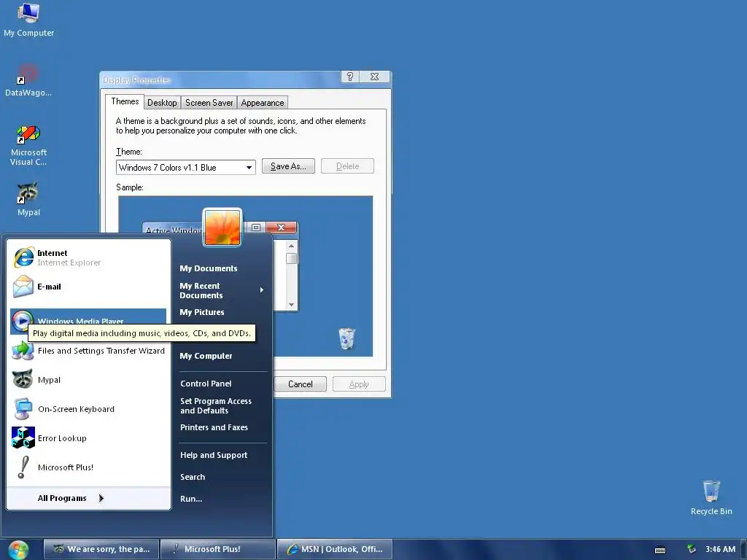Viewport: 747px width, 560px height.
Task: Click the Delete theme button
Action: tap(347, 166)
